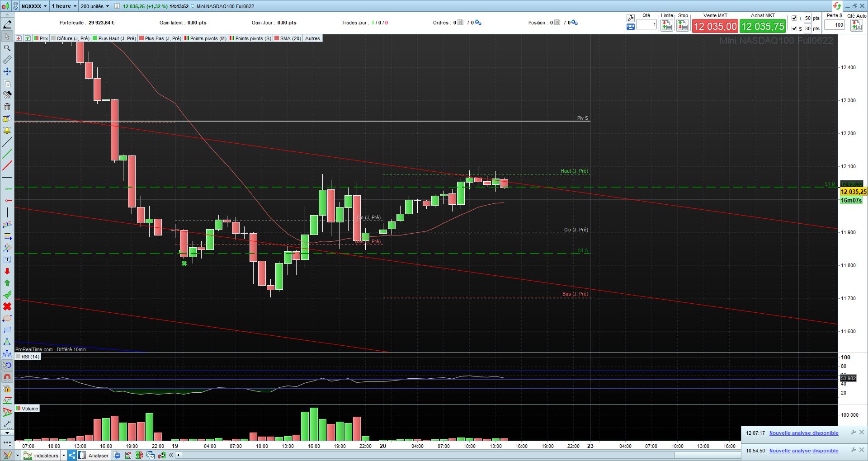Click the horizontal scrollbar left arrow

click(x=179, y=456)
